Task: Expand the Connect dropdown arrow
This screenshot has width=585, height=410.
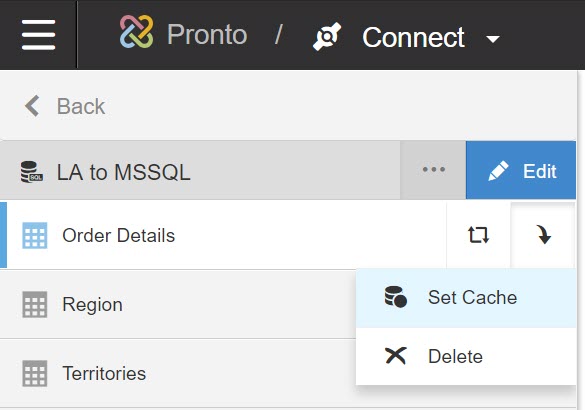Action: coord(493,39)
